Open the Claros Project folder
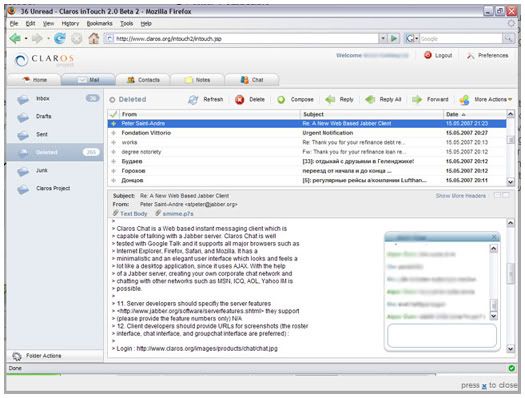 (53, 188)
